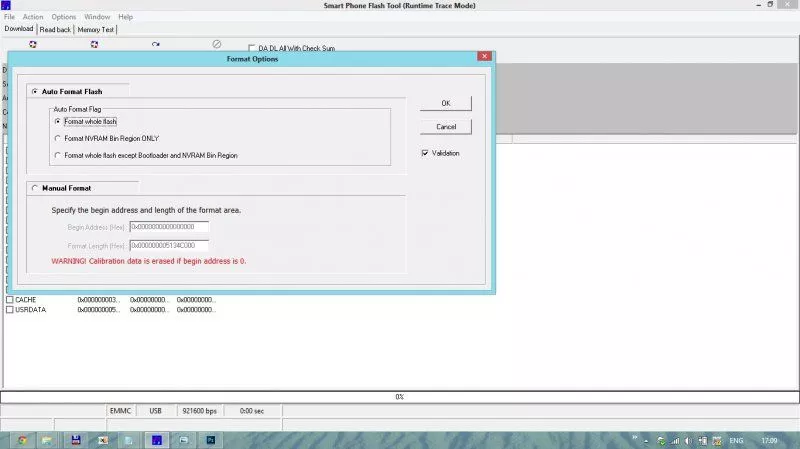This screenshot has width=800, height=449.
Task: Click the Firmware Upgrade toolbar icon
Action: pos(95,44)
